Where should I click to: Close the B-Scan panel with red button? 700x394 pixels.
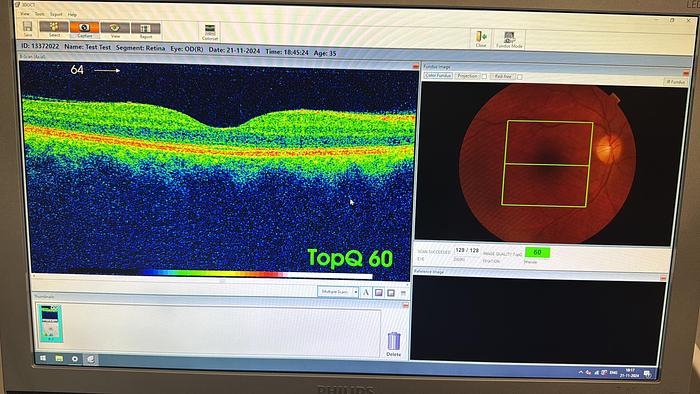point(415,67)
